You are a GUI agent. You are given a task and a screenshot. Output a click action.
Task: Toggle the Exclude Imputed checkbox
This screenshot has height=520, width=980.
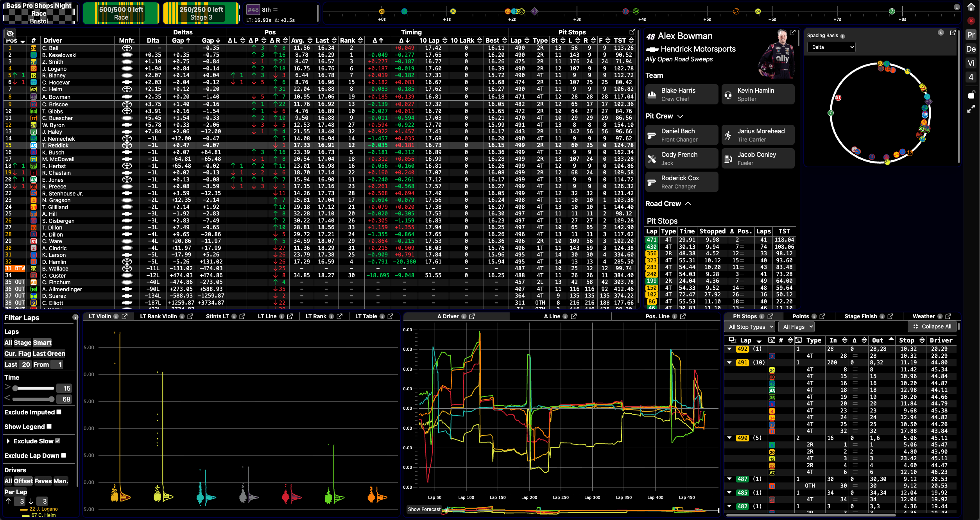(59, 412)
